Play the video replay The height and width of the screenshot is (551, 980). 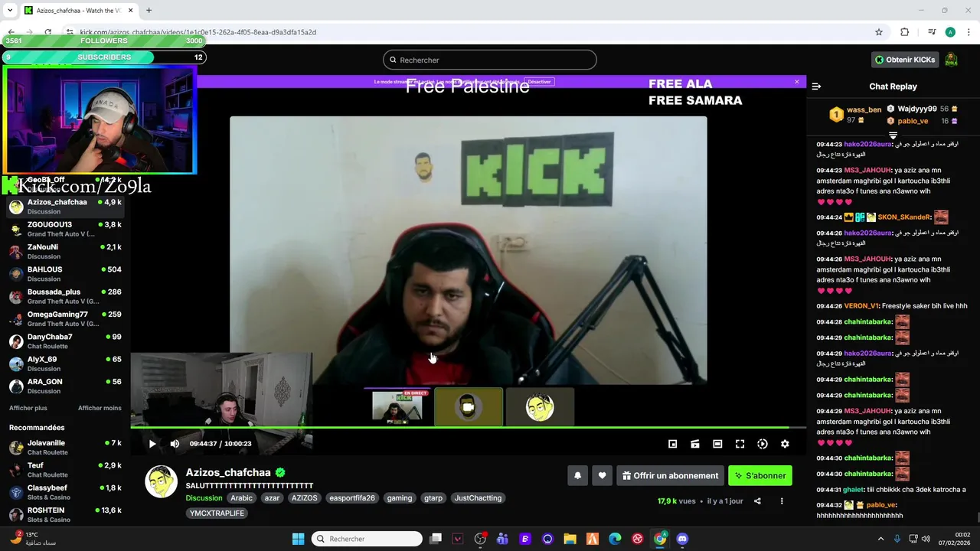pyautogui.click(x=152, y=444)
